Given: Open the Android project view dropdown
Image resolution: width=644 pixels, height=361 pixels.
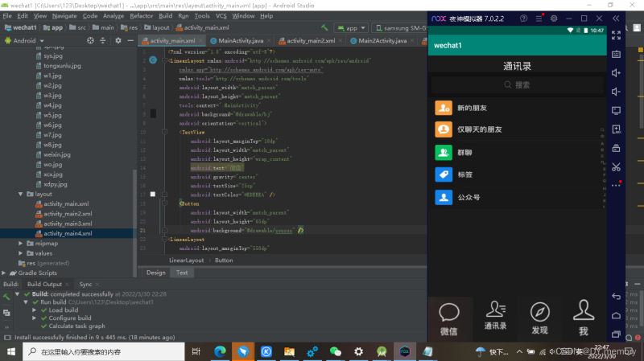Looking at the screenshot, I should (25, 41).
